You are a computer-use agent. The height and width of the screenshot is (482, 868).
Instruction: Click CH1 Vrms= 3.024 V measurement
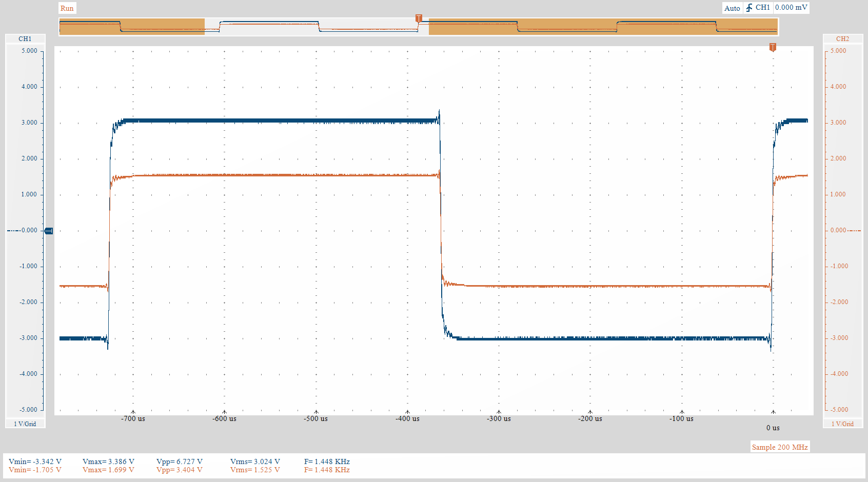(x=255, y=461)
